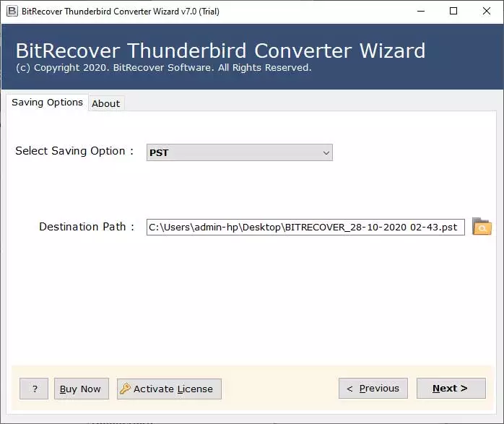Click the BitRecover Thunderbird Converter Wizard heading
504x424 pixels.
tap(220, 51)
